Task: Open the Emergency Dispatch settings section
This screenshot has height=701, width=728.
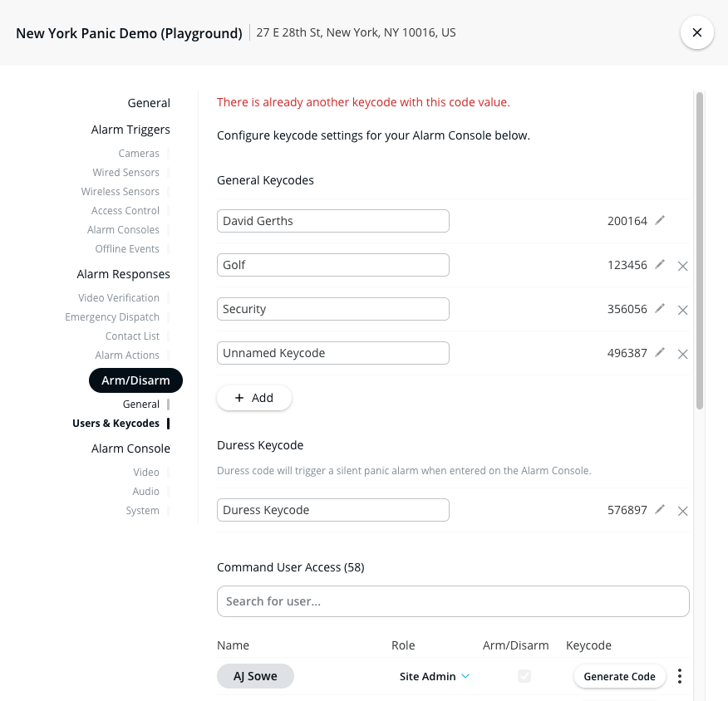Action: coord(112,317)
